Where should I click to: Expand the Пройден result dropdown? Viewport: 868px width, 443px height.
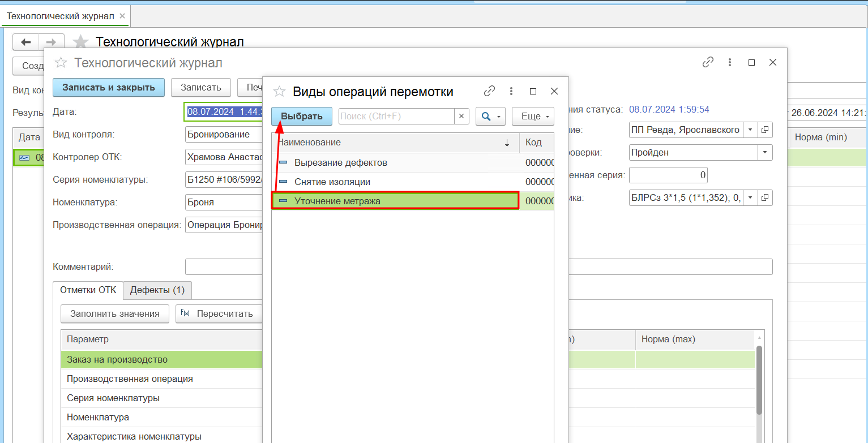coord(765,152)
